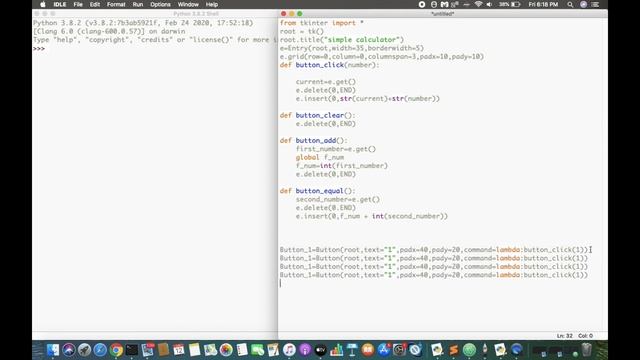
Task: Open the Format menu
Action: pos(116,4)
